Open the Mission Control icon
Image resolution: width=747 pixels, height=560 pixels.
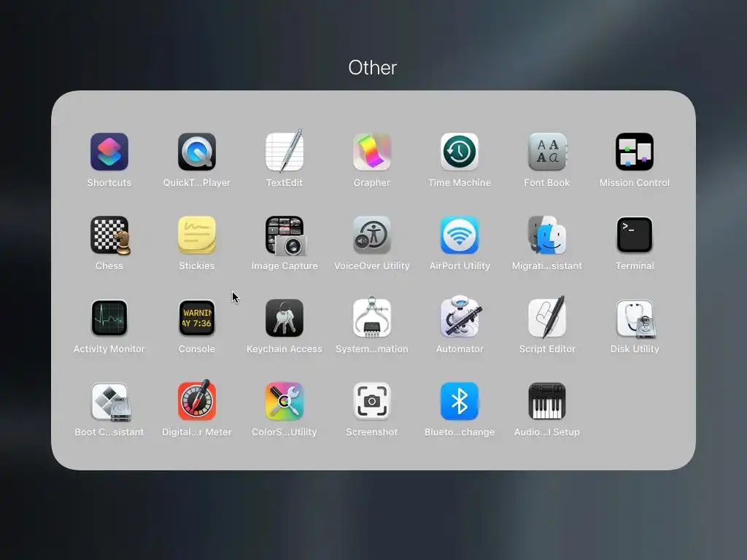pyautogui.click(x=635, y=152)
